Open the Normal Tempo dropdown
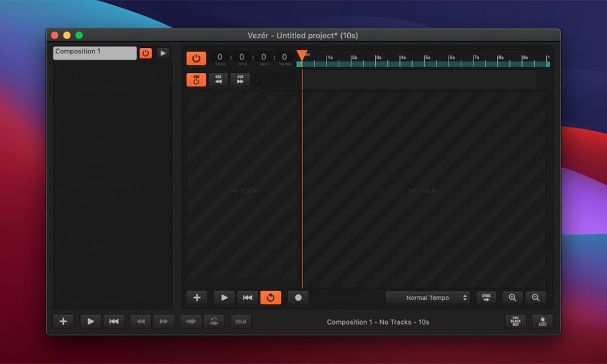 pyautogui.click(x=429, y=298)
